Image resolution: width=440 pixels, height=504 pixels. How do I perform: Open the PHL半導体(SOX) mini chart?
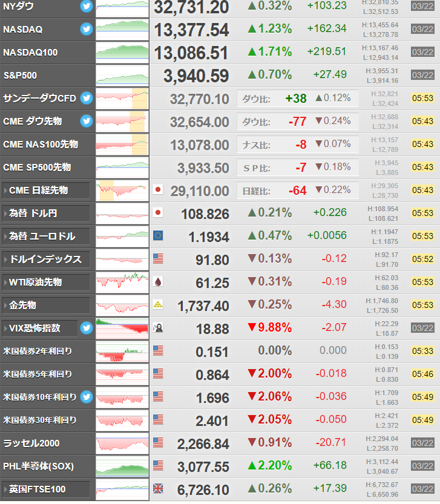(x=122, y=466)
